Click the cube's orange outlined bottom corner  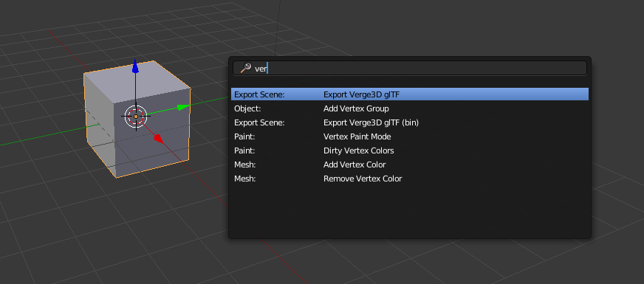tap(116, 177)
